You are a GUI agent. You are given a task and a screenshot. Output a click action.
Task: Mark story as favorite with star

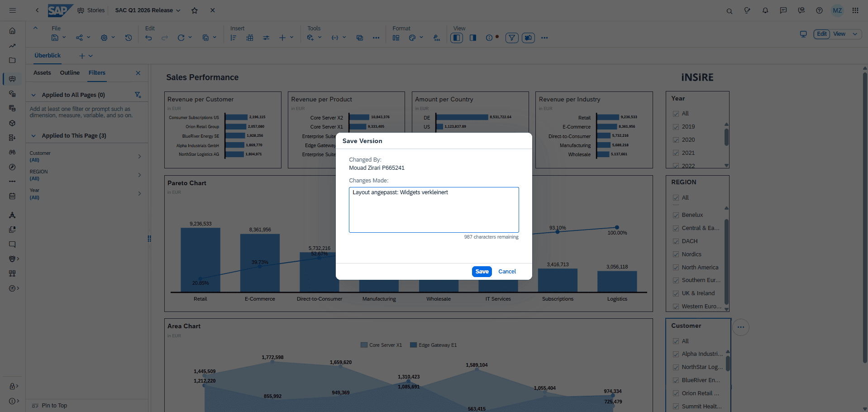click(x=195, y=10)
